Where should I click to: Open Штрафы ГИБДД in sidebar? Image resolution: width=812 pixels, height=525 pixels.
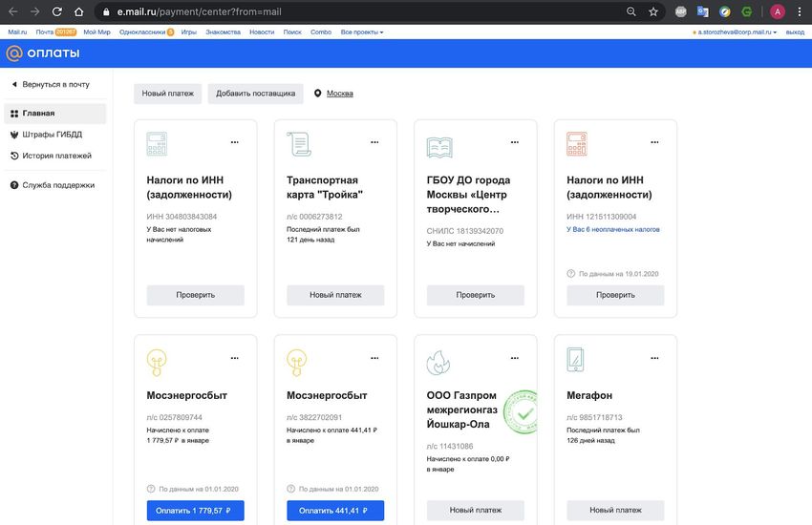[x=46, y=135]
